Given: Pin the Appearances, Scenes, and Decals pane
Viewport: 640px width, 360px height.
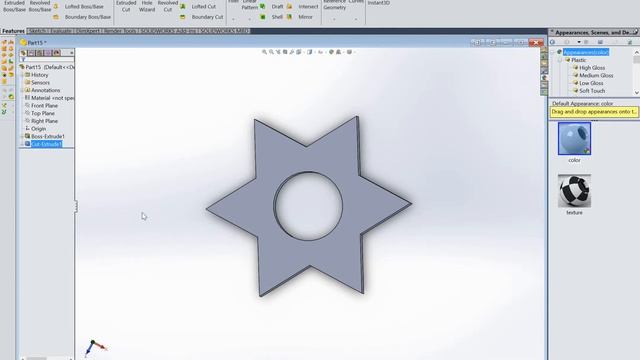Looking at the screenshot, I should (x=636, y=32).
